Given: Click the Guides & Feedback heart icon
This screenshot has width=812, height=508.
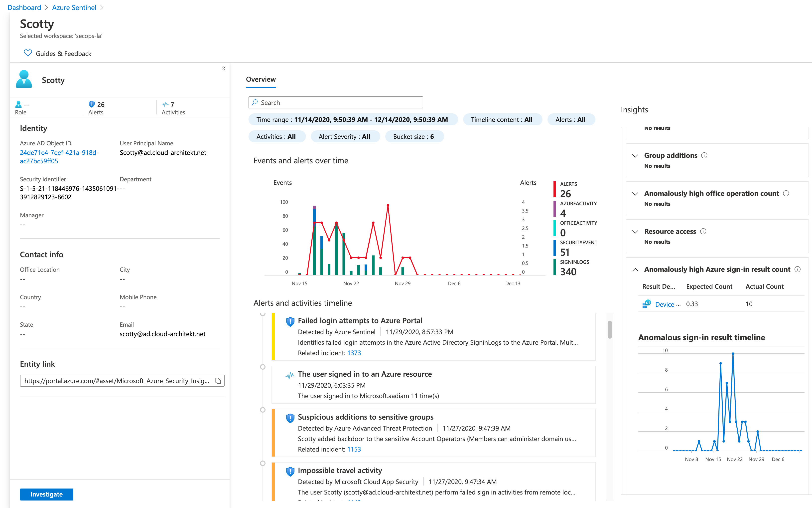Looking at the screenshot, I should pos(28,53).
